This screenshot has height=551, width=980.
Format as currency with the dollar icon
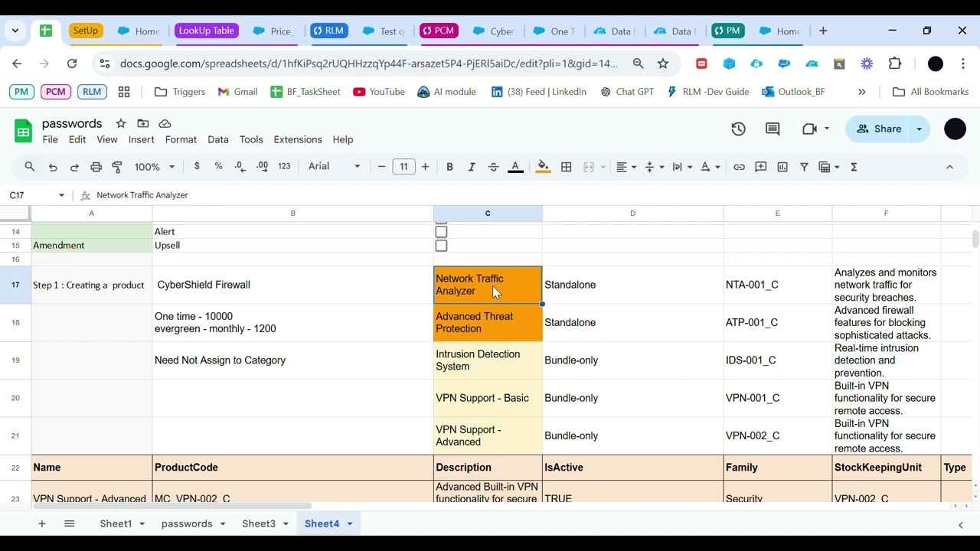[197, 166]
